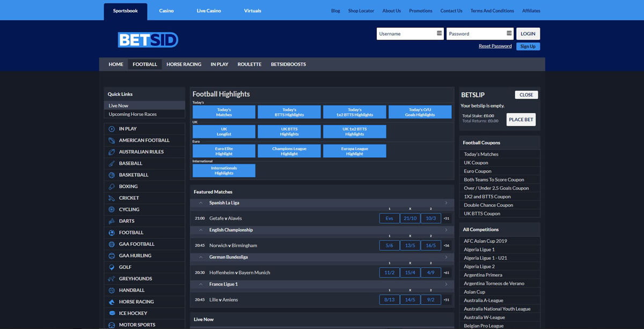
Task: Switch to the Casino tab
Action: tap(166, 11)
